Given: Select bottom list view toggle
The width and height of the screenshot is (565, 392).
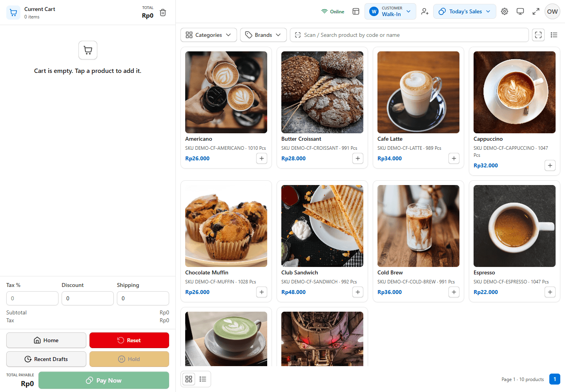Looking at the screenshot, I should coord(203,379).
